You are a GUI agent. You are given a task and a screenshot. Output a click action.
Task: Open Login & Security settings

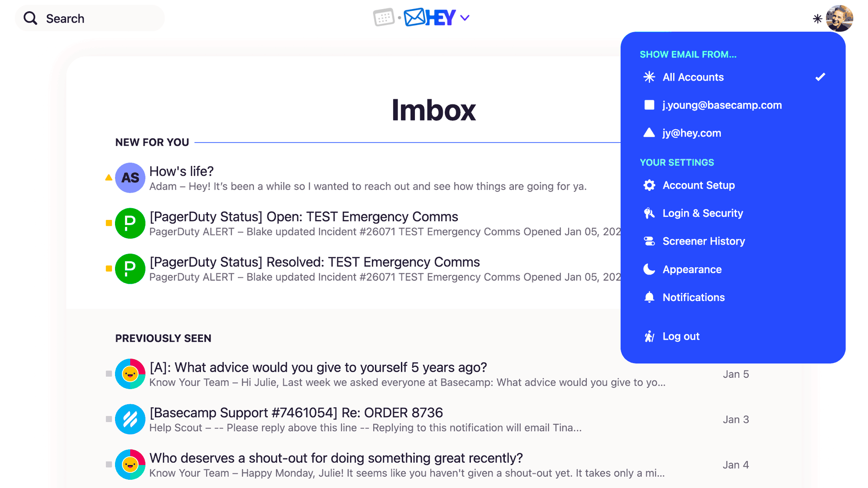tap(703, 213)
